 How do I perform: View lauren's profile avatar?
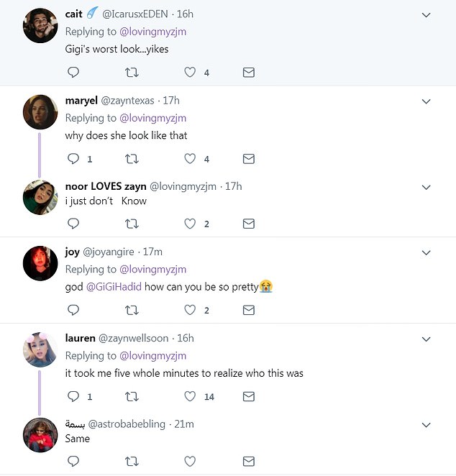[40, 350]
